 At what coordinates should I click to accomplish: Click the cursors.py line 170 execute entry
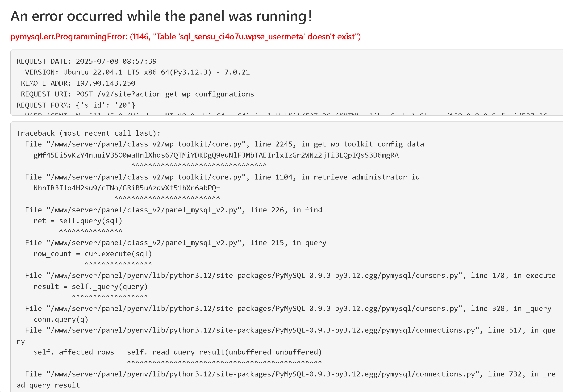coord(290,275)
